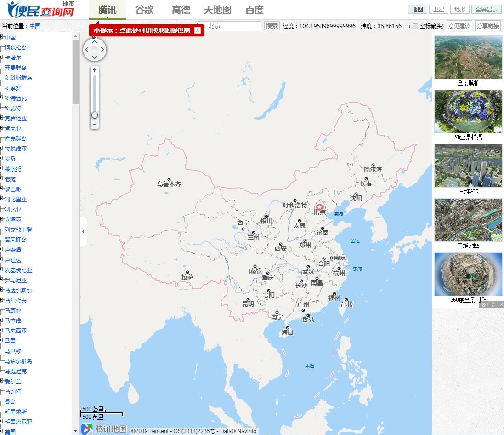Click 全屏显示 fullscreen button
This screenshot has height=435, width=504.
coord(487,9)
